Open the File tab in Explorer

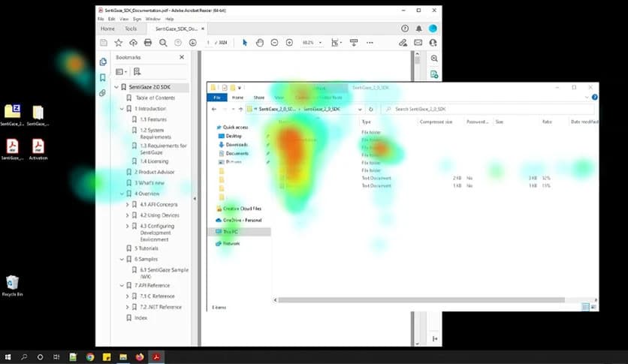tap(216, 98)
